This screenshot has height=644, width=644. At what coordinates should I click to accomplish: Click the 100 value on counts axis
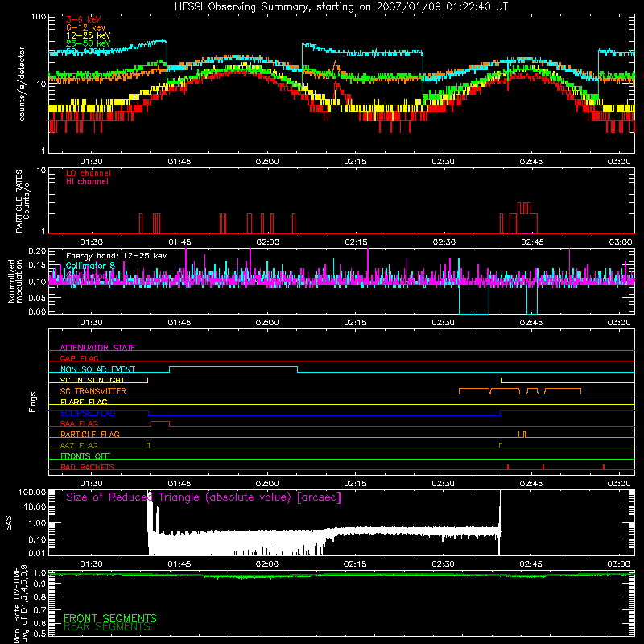tap(38, 17)
